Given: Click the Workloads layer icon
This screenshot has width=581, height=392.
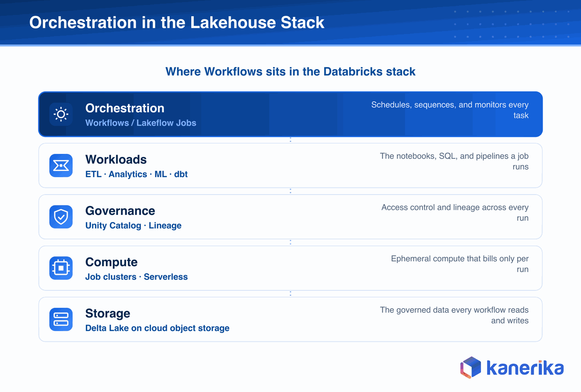Looking at the screenshot, I should click(x=61, y=166).
